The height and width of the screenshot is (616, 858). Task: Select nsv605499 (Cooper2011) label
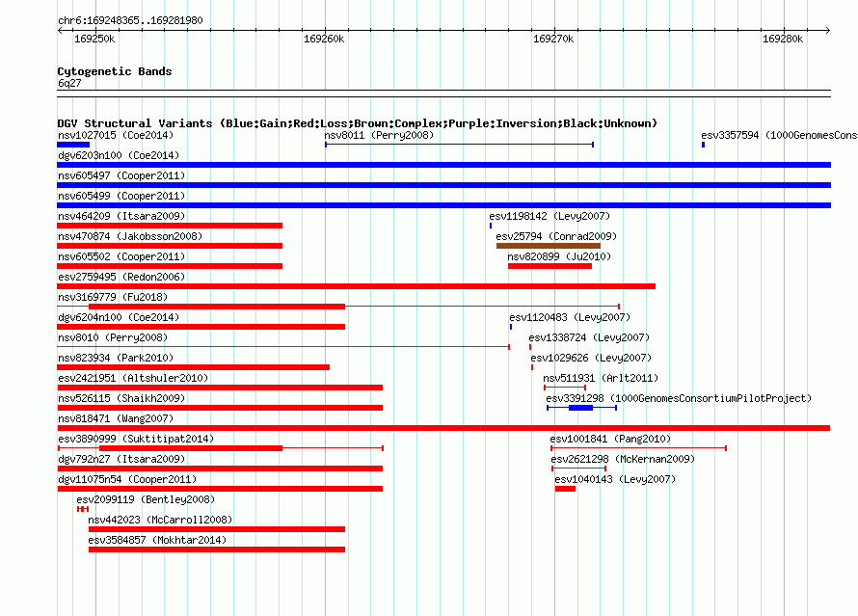[x=121, y=196]
